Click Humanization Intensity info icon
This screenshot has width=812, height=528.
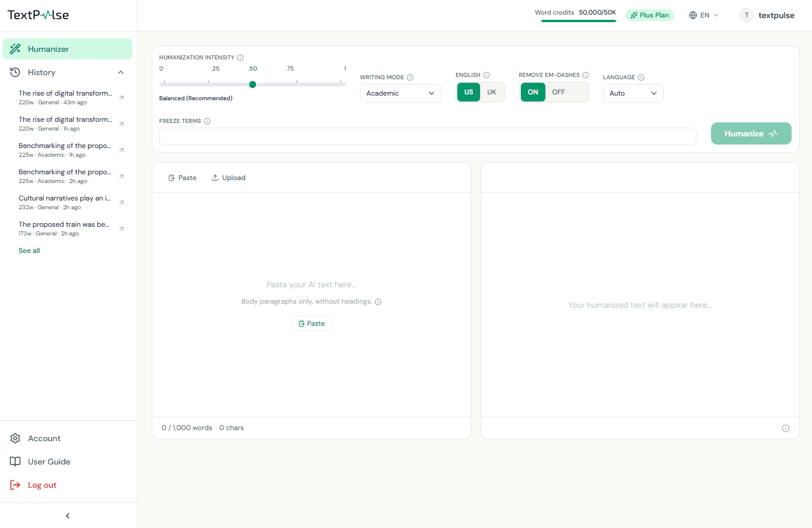[x=240, y=58]
